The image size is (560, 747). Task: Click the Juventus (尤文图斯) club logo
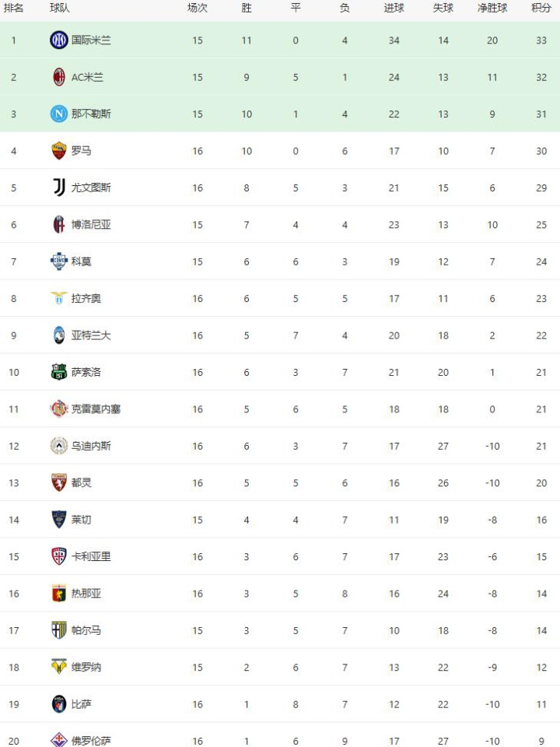click(x=59, y=188)
